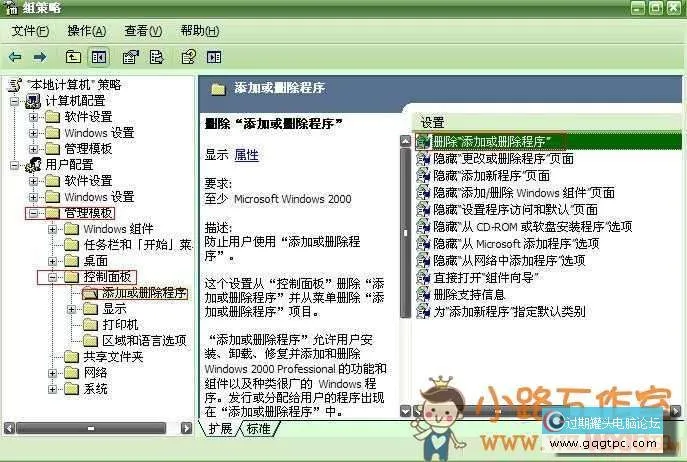
Task: Click the tree pane's scroll-right arrow
Action: [x=187, y=428]
